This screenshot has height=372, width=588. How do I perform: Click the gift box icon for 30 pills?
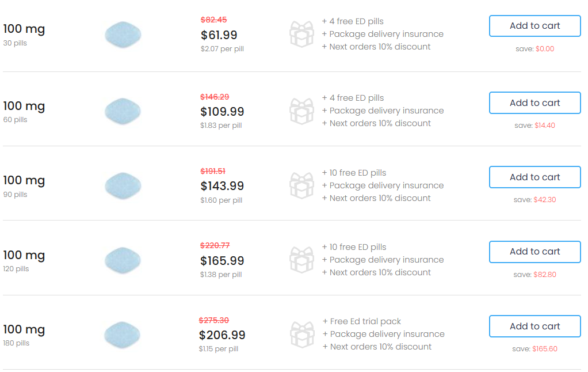click(x=301, y=34)
